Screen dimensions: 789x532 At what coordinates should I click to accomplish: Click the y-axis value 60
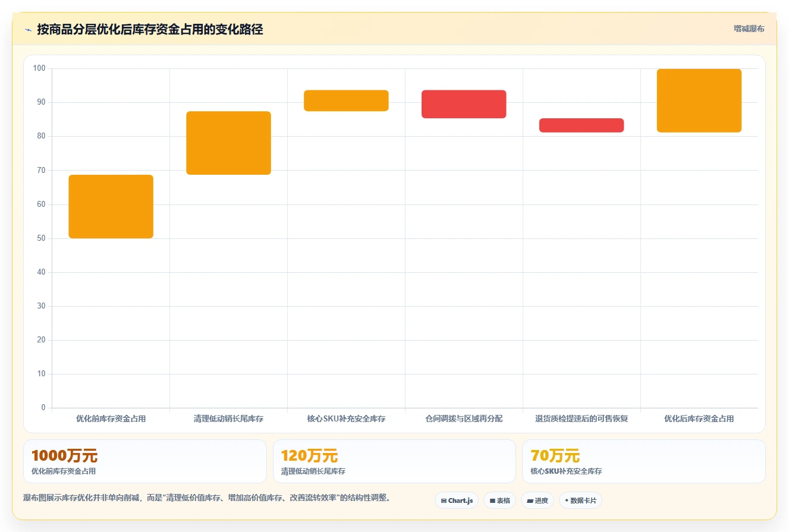[41, 204]
